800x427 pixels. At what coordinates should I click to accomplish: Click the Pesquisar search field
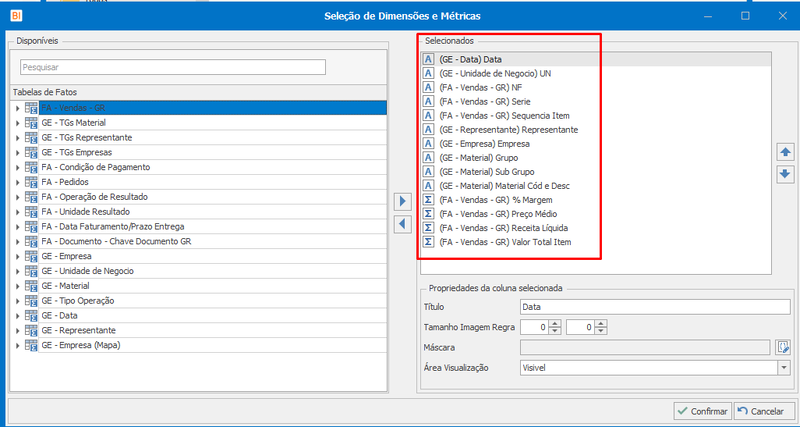[x=173, y=67]
